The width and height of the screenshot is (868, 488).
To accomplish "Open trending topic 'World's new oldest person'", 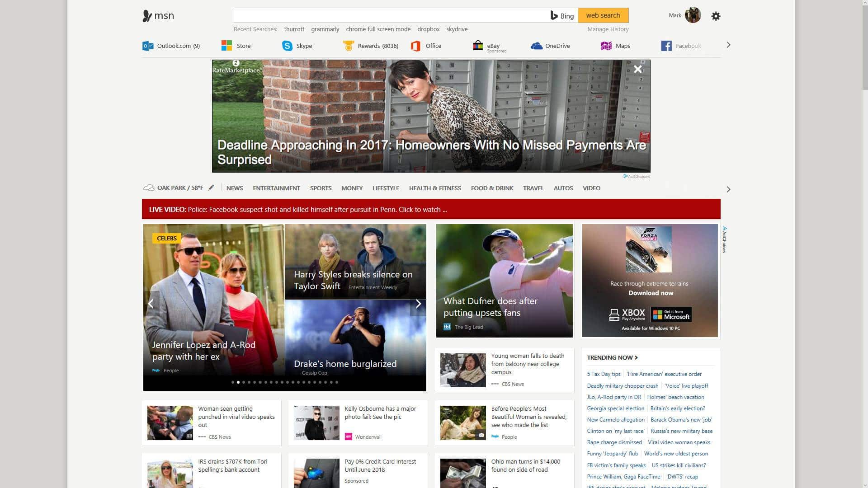I will click(x=676, y=454).
